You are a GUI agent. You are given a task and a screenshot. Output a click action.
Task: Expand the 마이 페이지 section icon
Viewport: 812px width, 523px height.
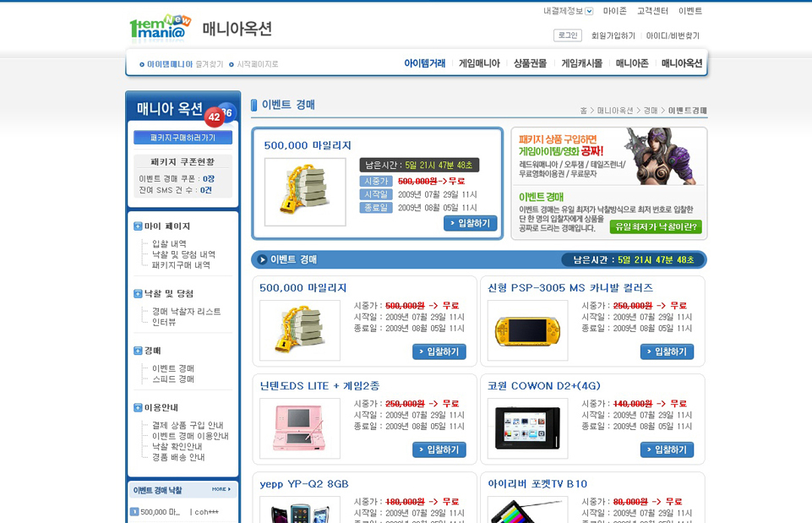pos(138,226)
